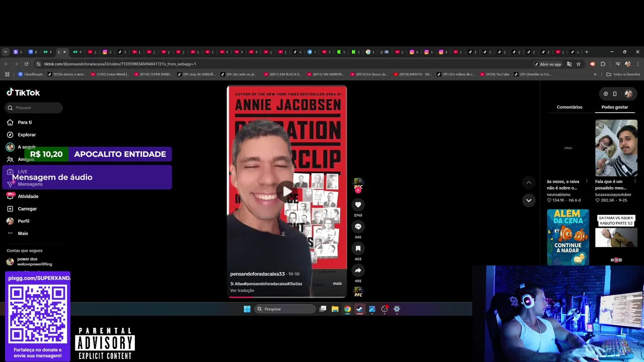Open the lucassouzayoutuber recommended video thumbnail
Viewport: 644px width, 362px height.
click(616, 148)
